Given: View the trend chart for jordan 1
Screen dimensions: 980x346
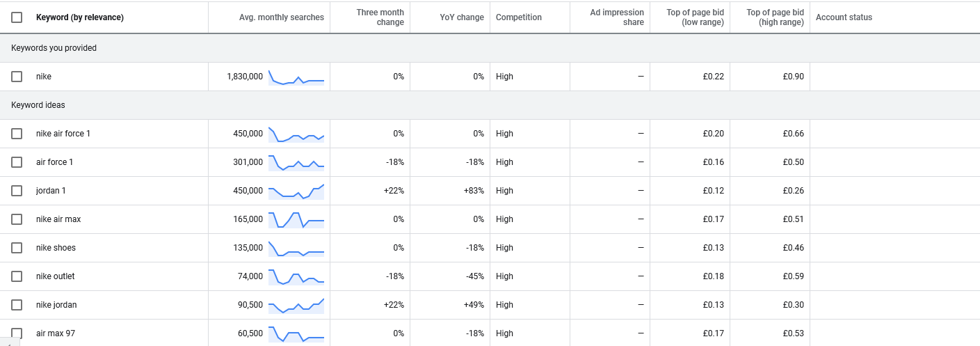Looking at the screenshot, I should (x=296, y=191).
